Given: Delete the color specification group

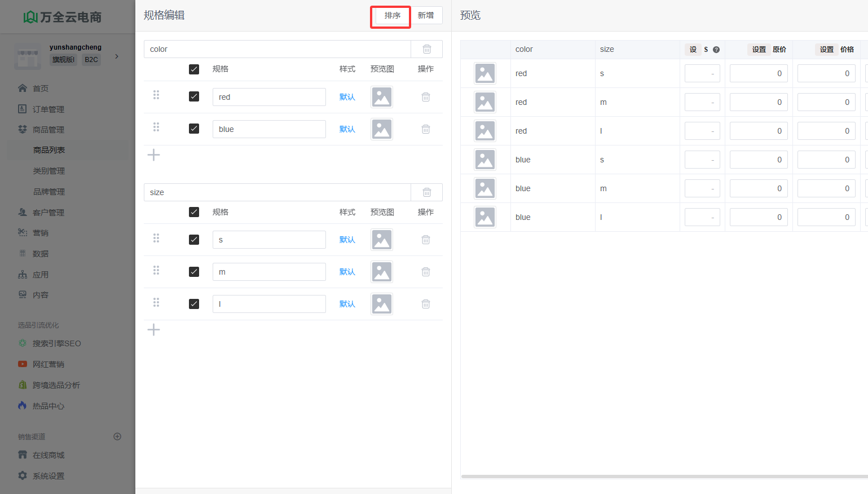Looking at the screenshot, I should pos(426,49).
